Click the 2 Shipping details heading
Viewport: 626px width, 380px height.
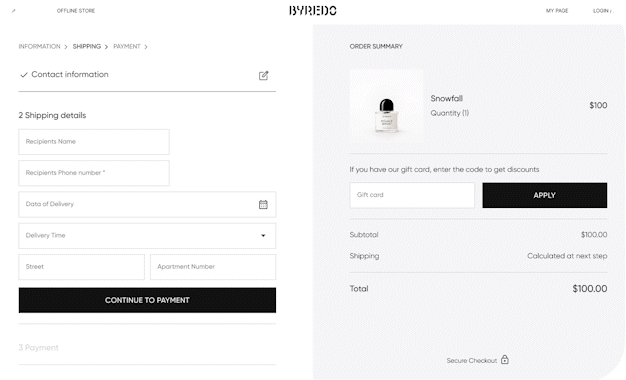click(x=52, y=115)
